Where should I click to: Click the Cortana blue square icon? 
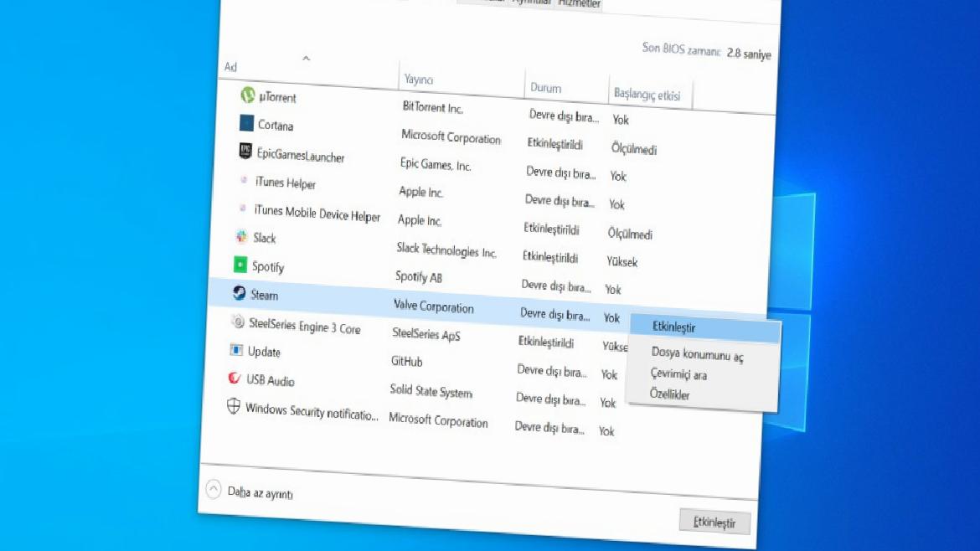pyautogui.click(x=246, y=123)
